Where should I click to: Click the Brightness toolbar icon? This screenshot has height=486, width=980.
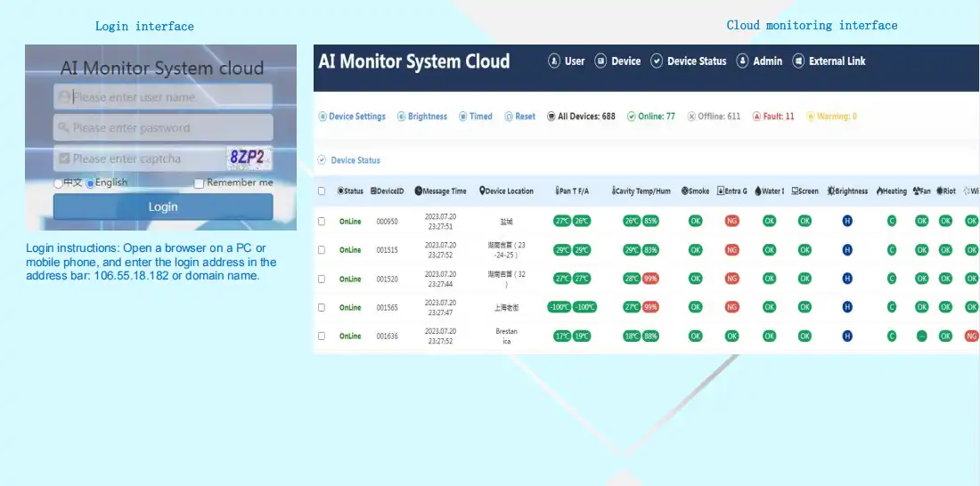401,117
